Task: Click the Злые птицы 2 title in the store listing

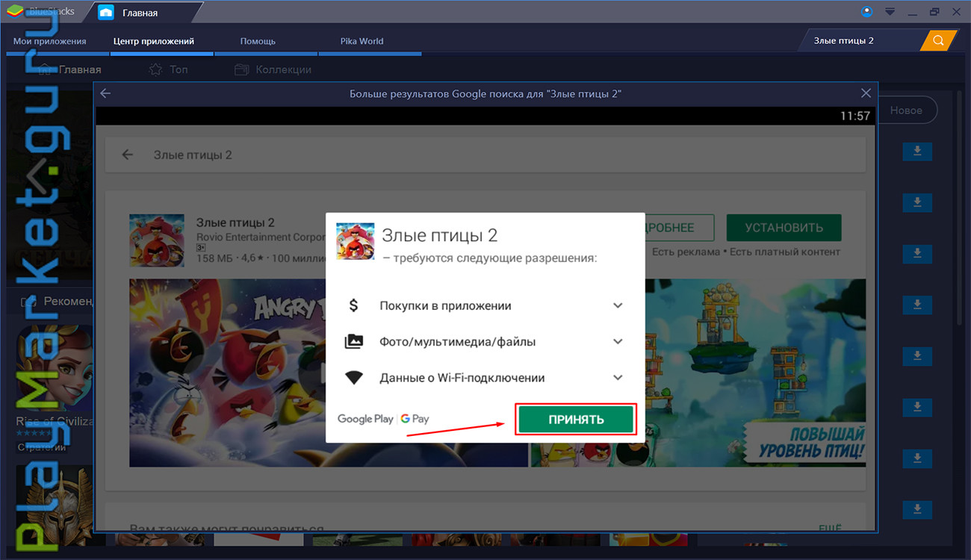Action: pyautogui.click(x=235, y=223)
